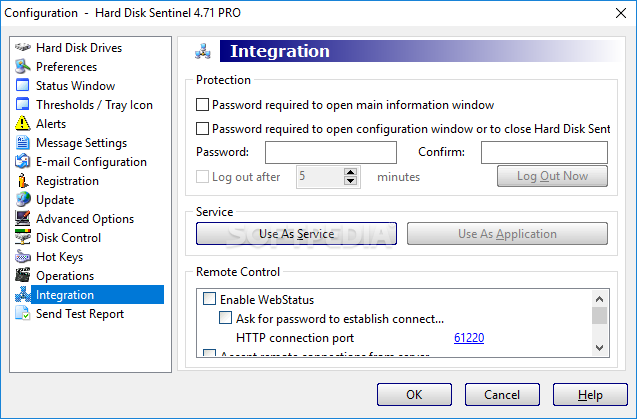Go to Registration page
The image size is (637, 419).
click(67, 181)
